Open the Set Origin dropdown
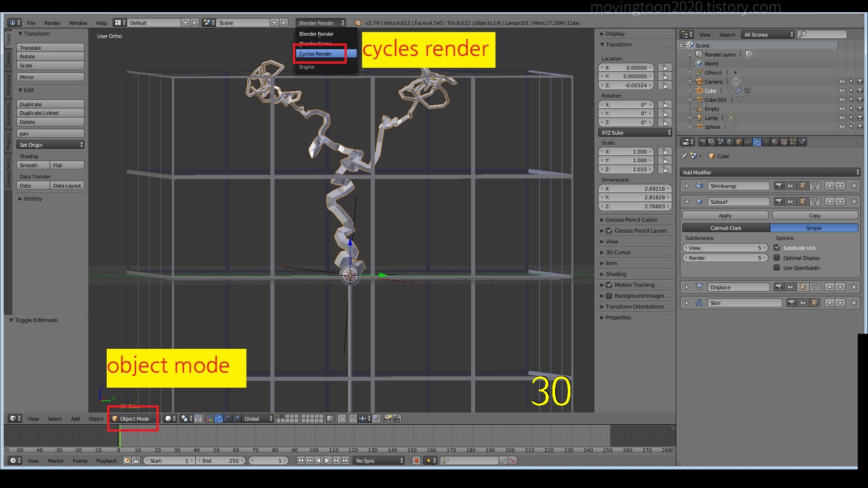The width and height of the screenshot is (868, 488). 50,145
